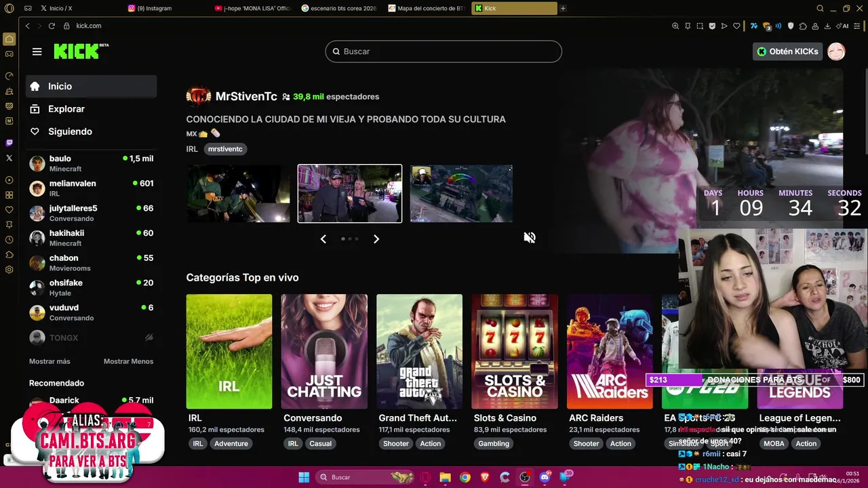The height and width of the screenshot is (488, 868).
Task: Open the Grand Theft Auto category card
Action: (420, 351)
